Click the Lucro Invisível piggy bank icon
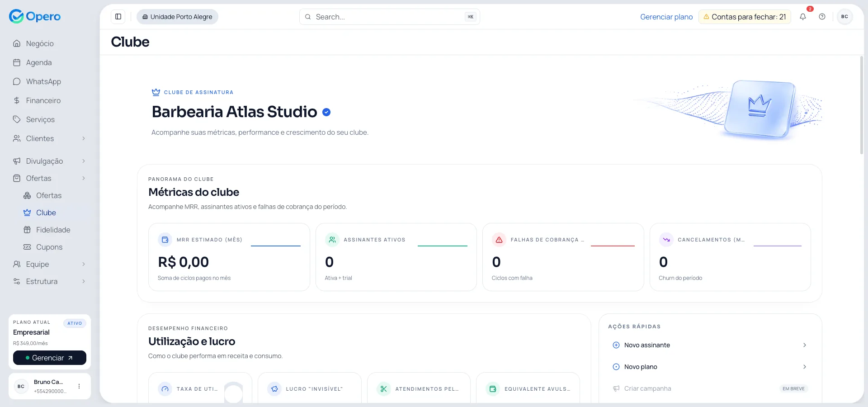Image resolution: width=868 pixels, height=407 pixels. pos(274,389)
